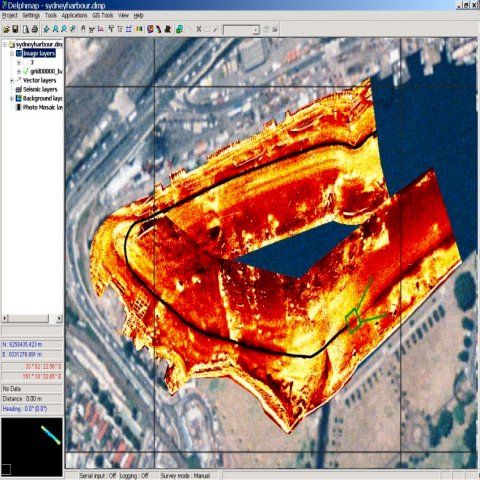Click the print preview toolbar icon

pyautogui.click(x=26, y=30)
